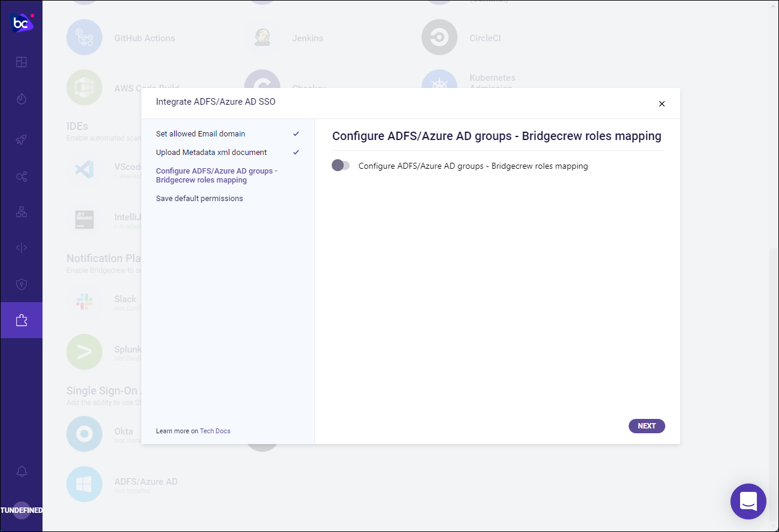The height and width of the screenshot is (532, 779).
Task: Enable the groups-roles mapping toggle
Action: 341,165
